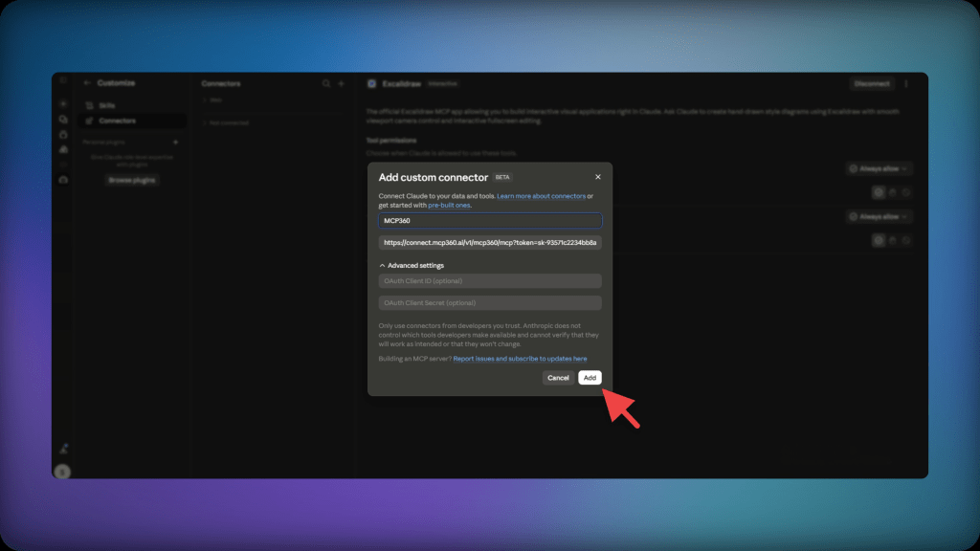Click the Interactive tag beside Excalidraw

(x=442, y=84)
